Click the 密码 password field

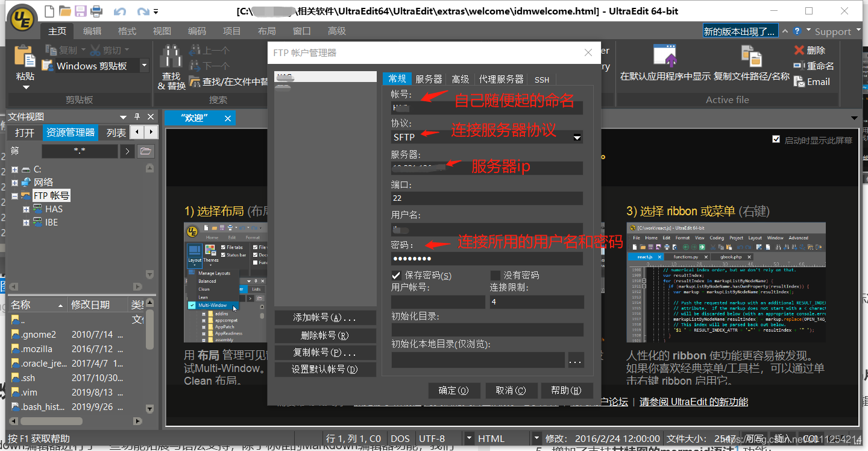click(486, 259)
